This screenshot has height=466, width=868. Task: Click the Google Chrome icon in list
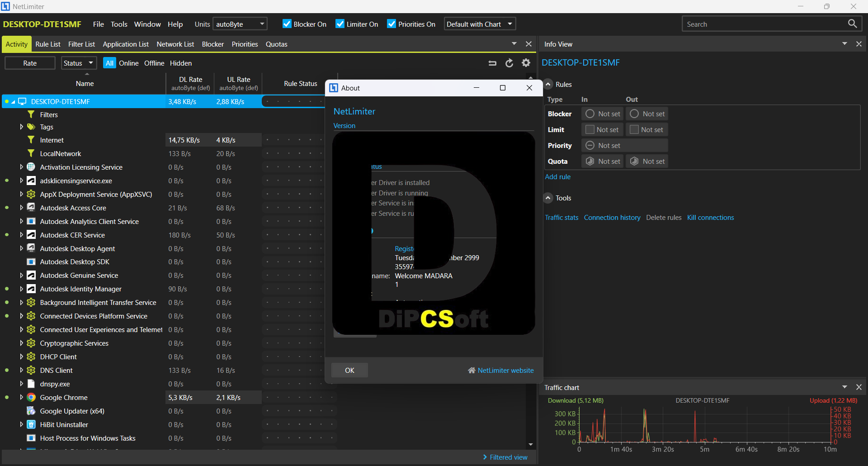(x=31, y=397)
